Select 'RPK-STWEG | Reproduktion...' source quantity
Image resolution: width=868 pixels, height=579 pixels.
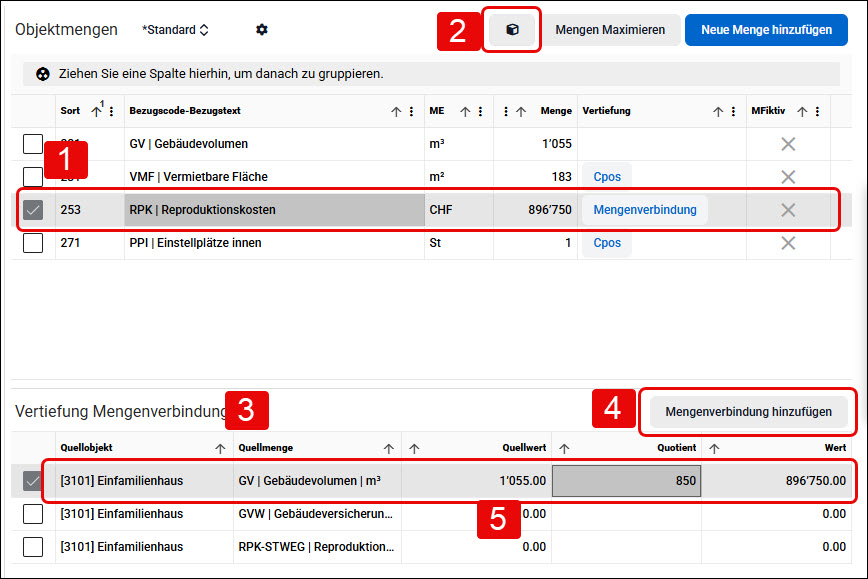(316, 547)
